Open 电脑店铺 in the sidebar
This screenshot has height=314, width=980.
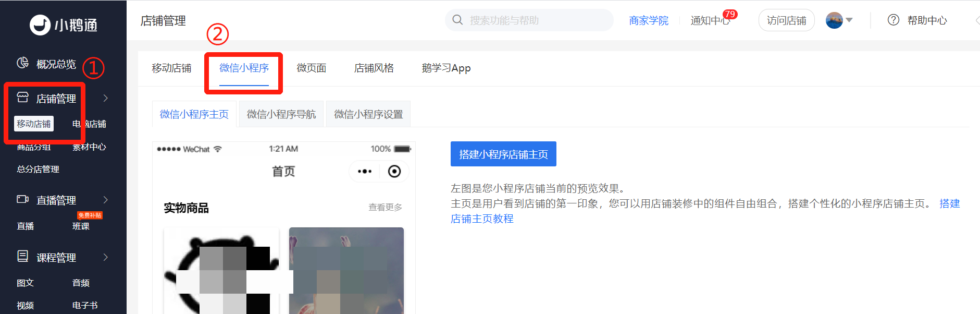coord(89,124)
